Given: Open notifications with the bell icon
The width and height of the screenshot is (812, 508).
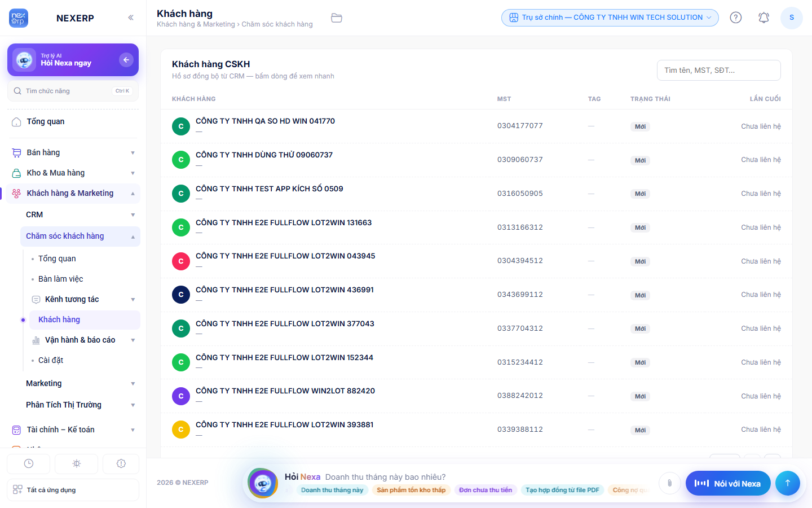Looking at the screenshot, I should coord(764,17).
